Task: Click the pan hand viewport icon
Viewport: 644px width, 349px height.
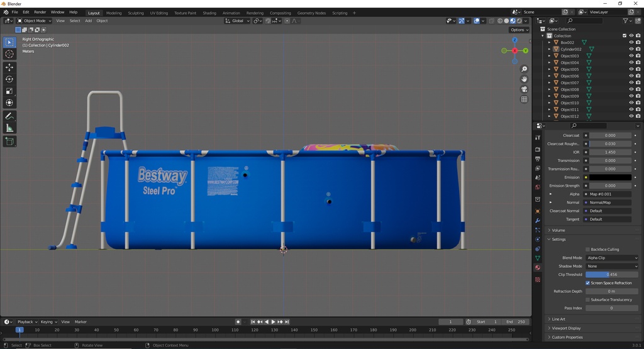Action: 524,79
